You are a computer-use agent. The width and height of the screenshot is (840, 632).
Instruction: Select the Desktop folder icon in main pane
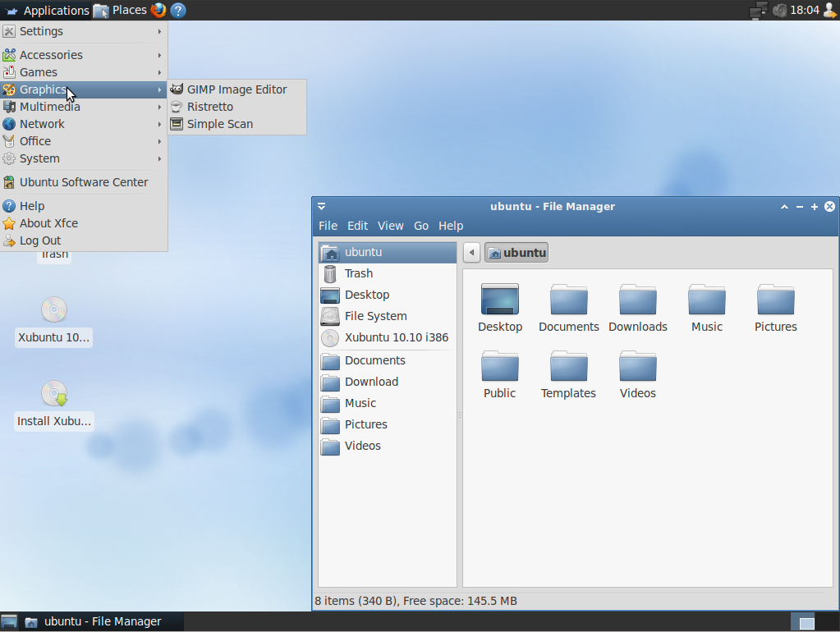pos(500,300)
